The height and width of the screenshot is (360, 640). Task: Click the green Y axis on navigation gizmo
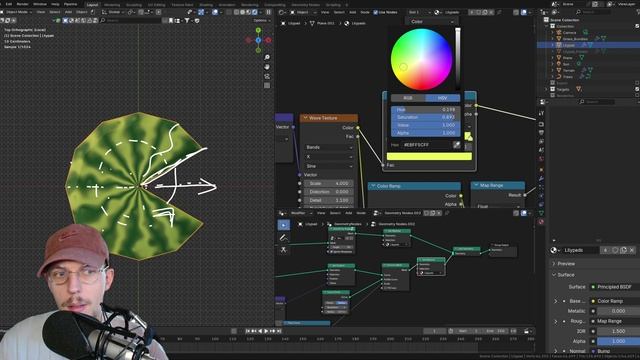click(258, 30)
